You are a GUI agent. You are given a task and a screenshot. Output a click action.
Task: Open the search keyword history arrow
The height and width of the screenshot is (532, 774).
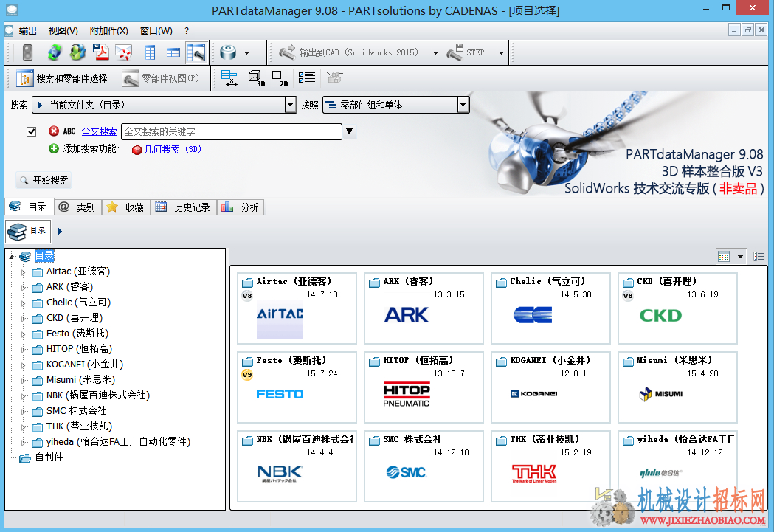pyautogui.click(x=350, y=131)
